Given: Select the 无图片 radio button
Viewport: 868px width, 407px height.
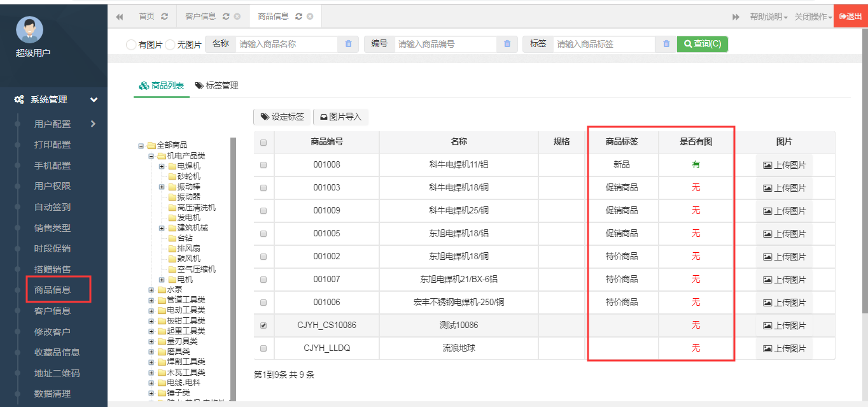Looking at the screenshot, I should 170,45.
